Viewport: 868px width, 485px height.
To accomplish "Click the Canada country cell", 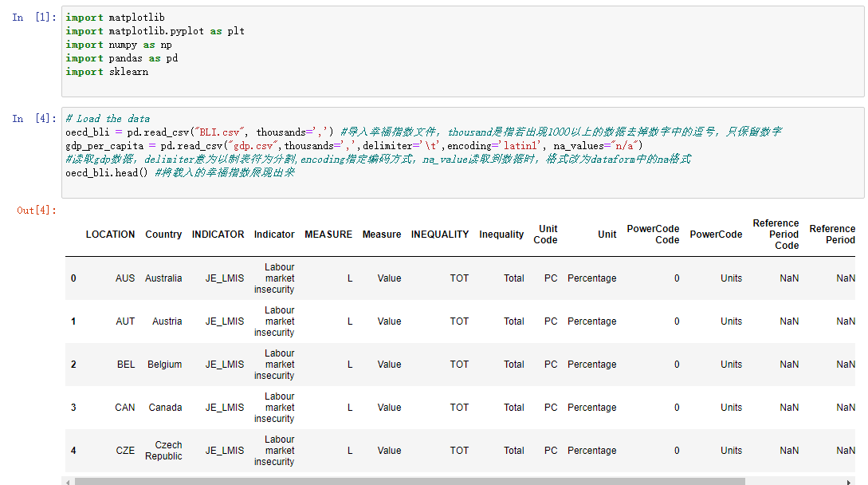I will click(x=165, y=408).
